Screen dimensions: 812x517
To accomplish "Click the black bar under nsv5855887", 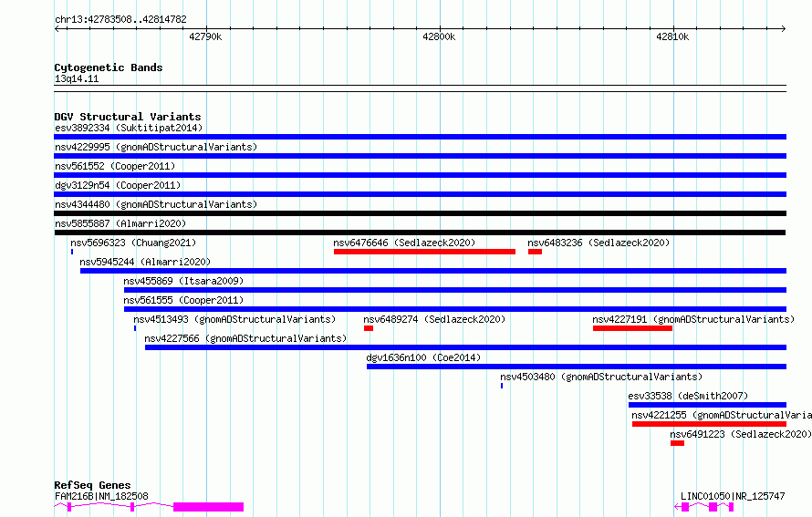I will [x=420, y=233].
